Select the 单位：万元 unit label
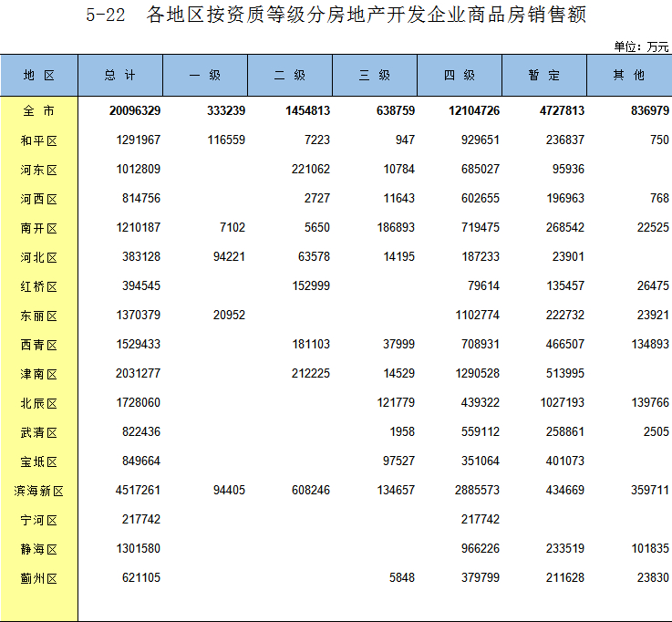The image size is (672, 622). (641, 47)
